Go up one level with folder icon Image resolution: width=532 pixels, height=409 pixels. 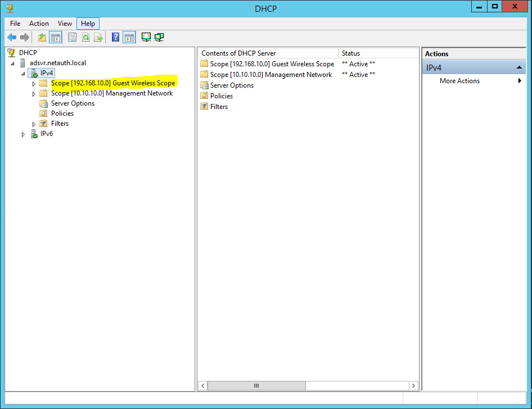pyautogui.click(x=42, y=37)
